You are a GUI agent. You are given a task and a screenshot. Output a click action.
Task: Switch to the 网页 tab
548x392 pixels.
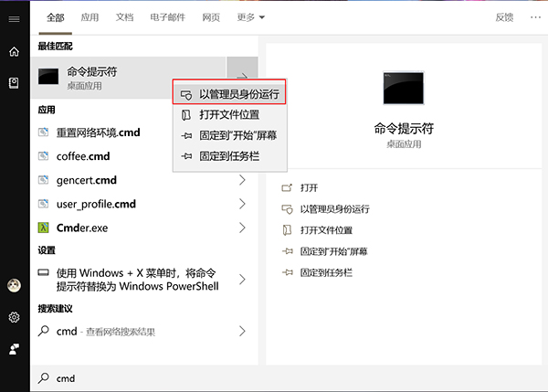point(211,17)
